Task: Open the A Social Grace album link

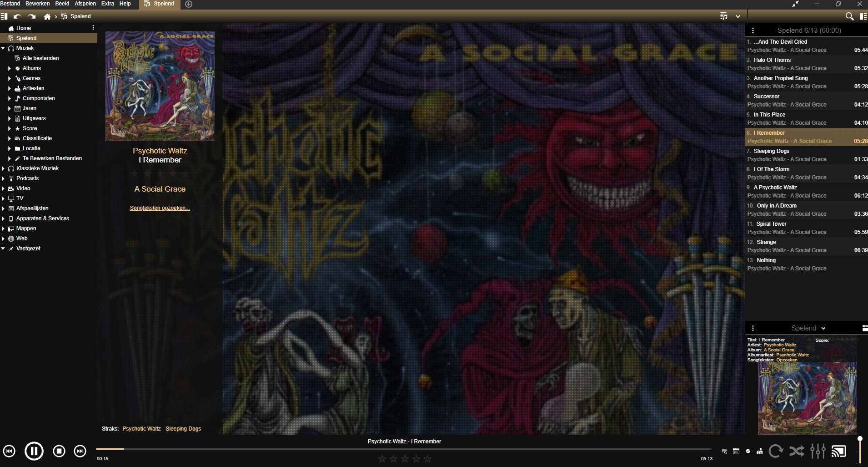Action: tap(160, 189)
